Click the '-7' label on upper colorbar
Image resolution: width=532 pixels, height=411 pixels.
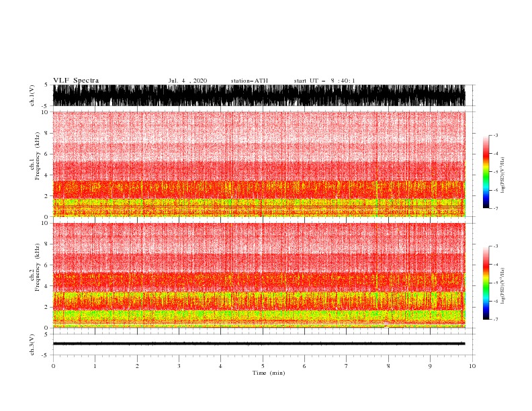(x=496, y=208)
